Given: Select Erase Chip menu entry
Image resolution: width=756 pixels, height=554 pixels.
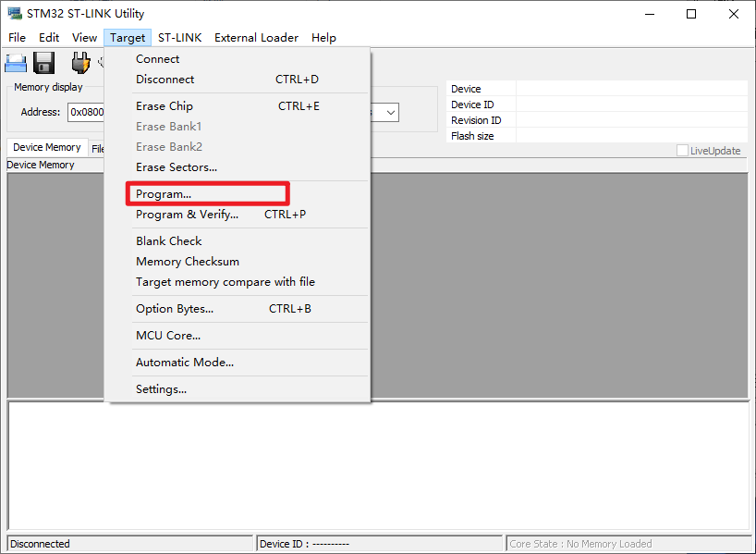Looking at the screenshot, I should coord(238,106).
